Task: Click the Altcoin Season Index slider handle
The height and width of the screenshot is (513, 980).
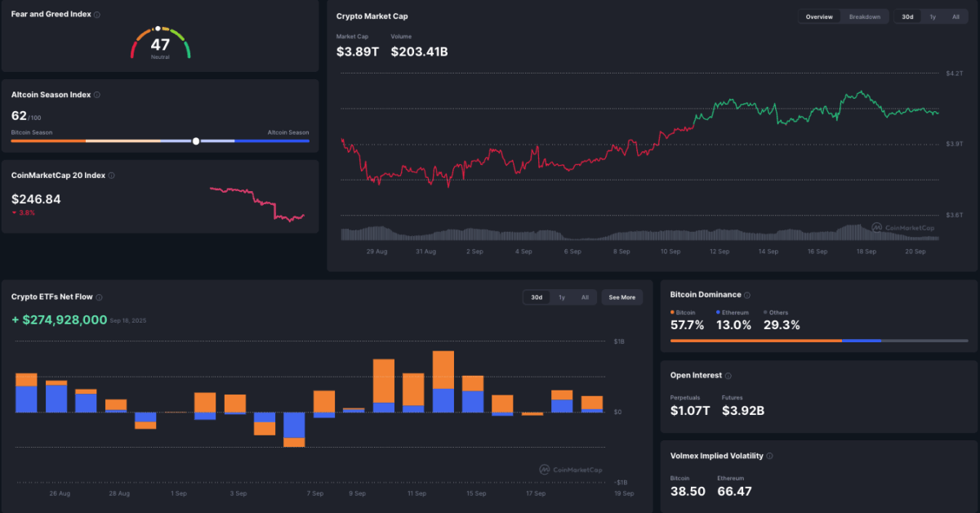Action: point(196,141)
